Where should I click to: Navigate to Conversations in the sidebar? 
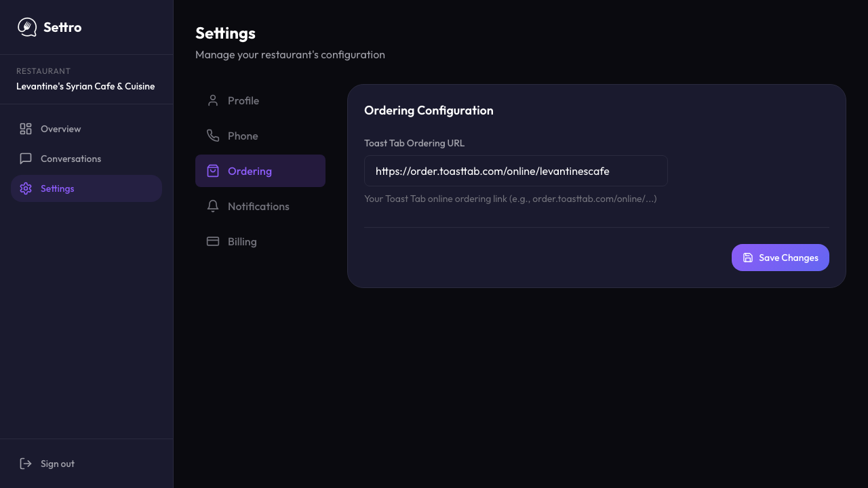click(71, 159)
